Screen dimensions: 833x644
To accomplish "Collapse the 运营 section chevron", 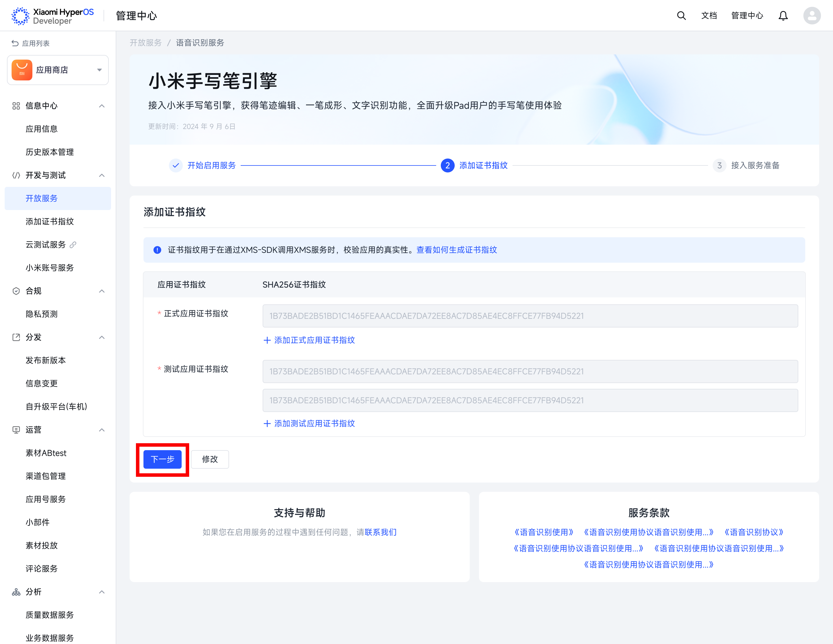I will (102, 430).
